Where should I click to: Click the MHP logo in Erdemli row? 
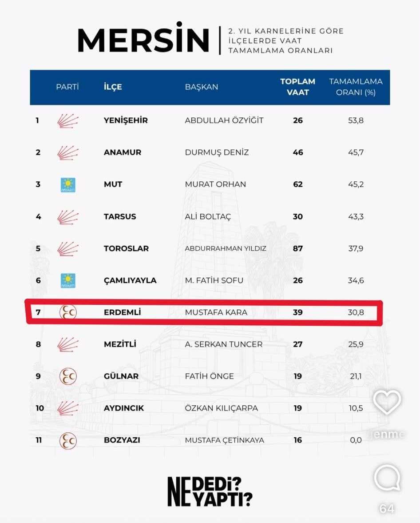coord(68,312)
